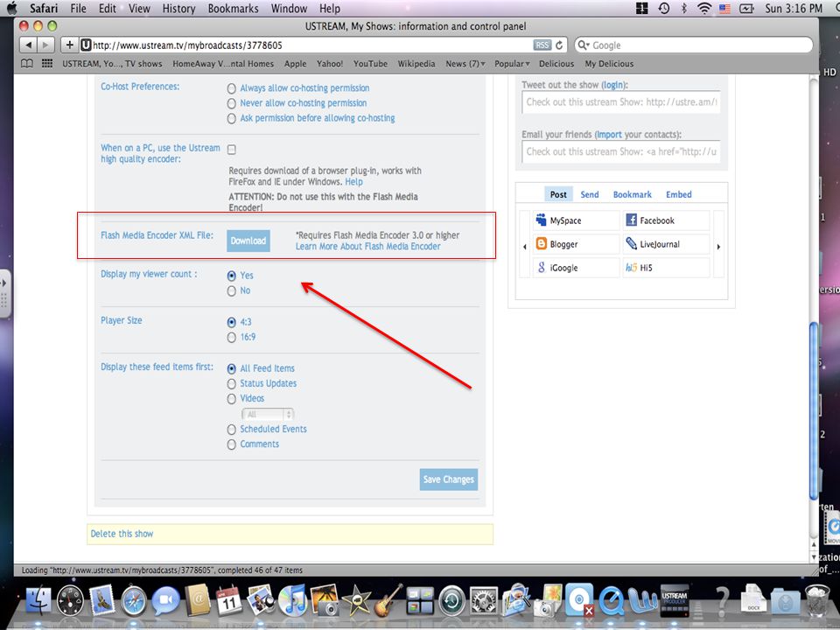
Task: Enable the Ustream high quality encoder checkbox
Action: pos(231,150)
